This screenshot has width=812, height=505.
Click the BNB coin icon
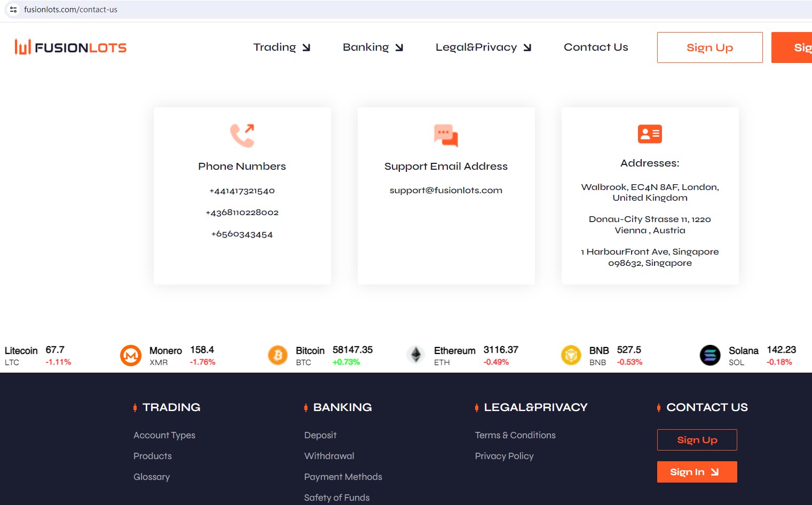coord(571,356)
